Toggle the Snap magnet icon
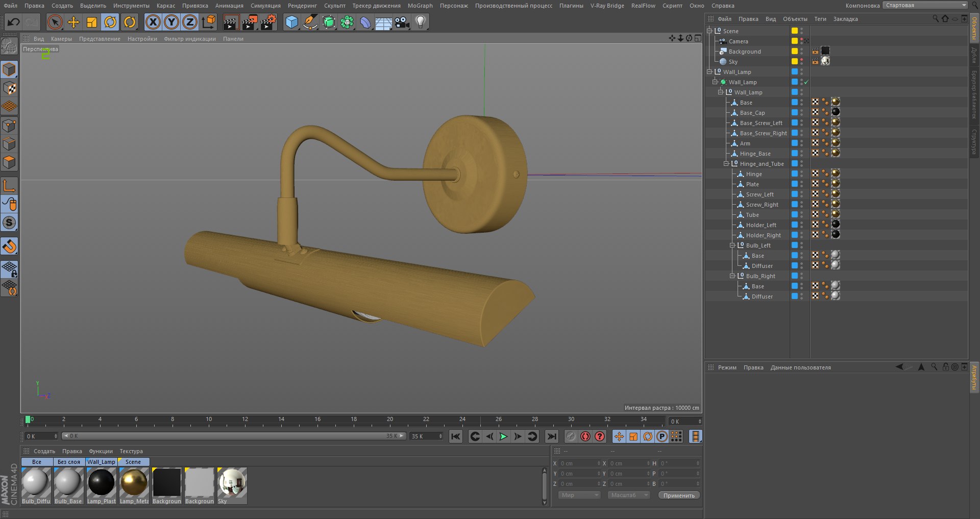This screenshot has width=980, height=519. pos(10,246)
